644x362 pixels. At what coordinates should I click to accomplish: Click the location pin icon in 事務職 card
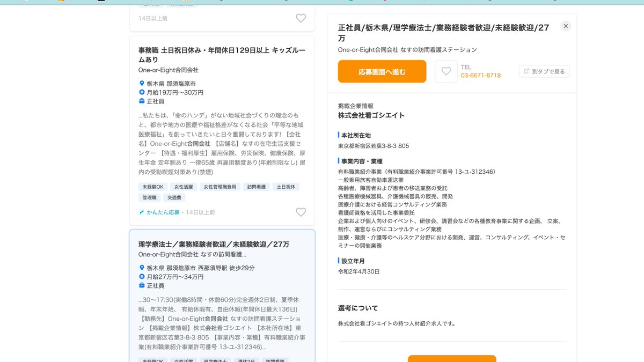click(x=142, y=84)
